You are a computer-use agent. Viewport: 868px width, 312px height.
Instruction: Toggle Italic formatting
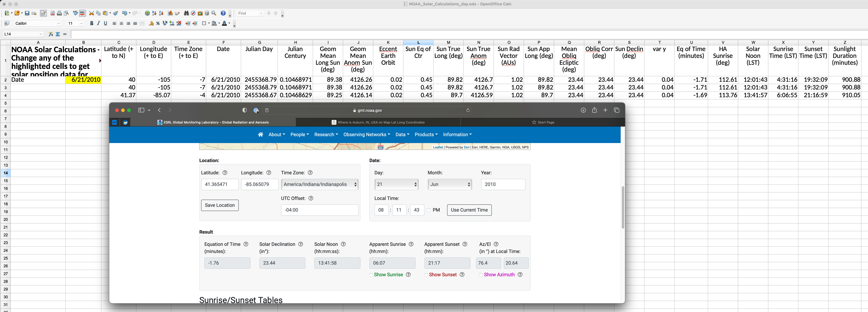98,23
